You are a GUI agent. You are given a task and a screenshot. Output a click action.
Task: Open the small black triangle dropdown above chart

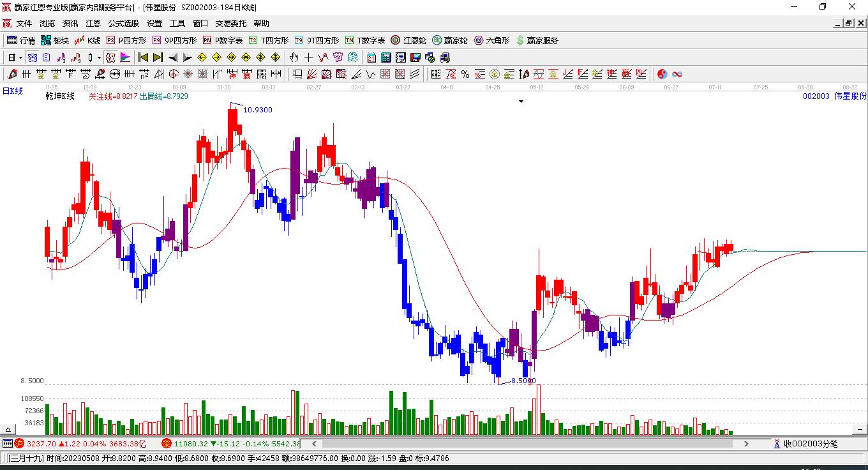(521, 102)
